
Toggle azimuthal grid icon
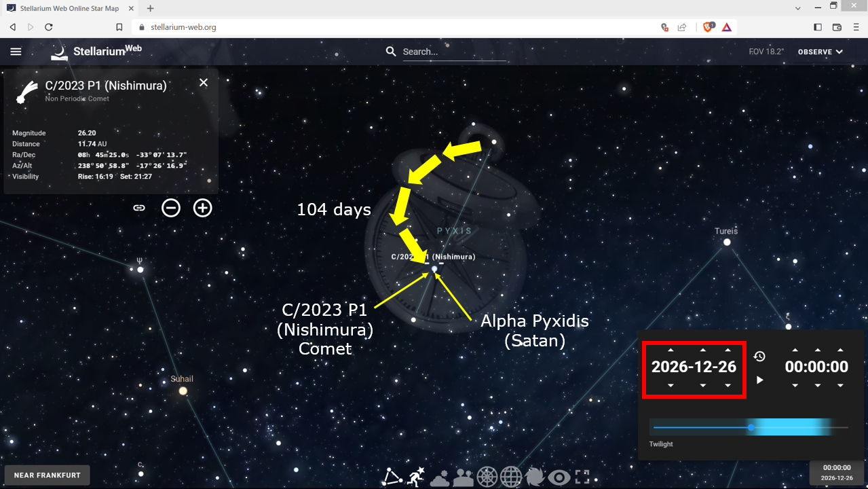point(487,477)
